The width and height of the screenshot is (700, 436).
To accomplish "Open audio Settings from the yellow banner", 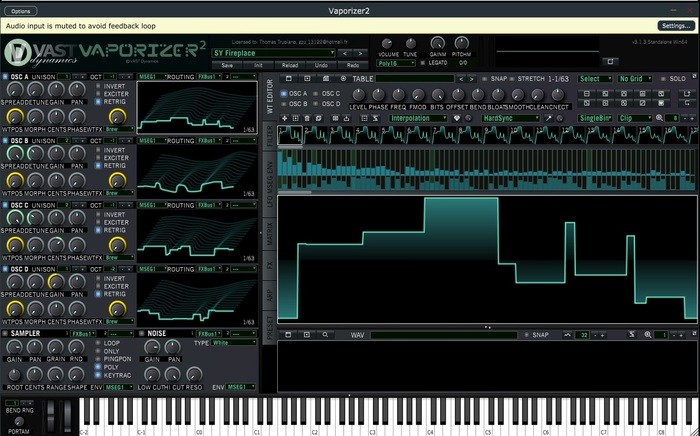I will pos(676,26).
